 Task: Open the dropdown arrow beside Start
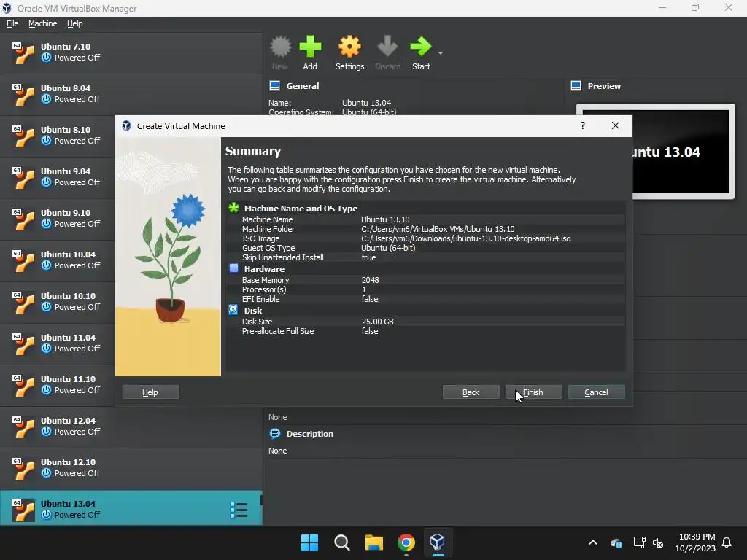click(x=441, y=52)
